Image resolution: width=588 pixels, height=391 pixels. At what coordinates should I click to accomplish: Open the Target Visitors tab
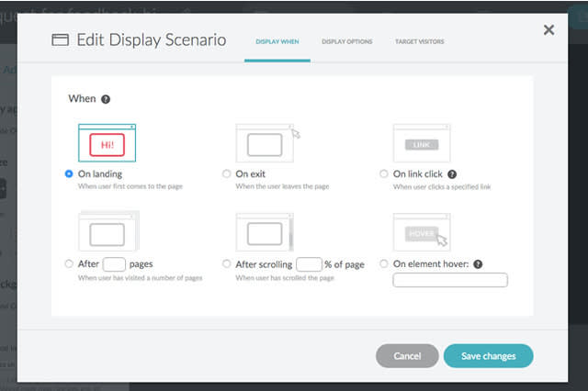tap(418, 42)
